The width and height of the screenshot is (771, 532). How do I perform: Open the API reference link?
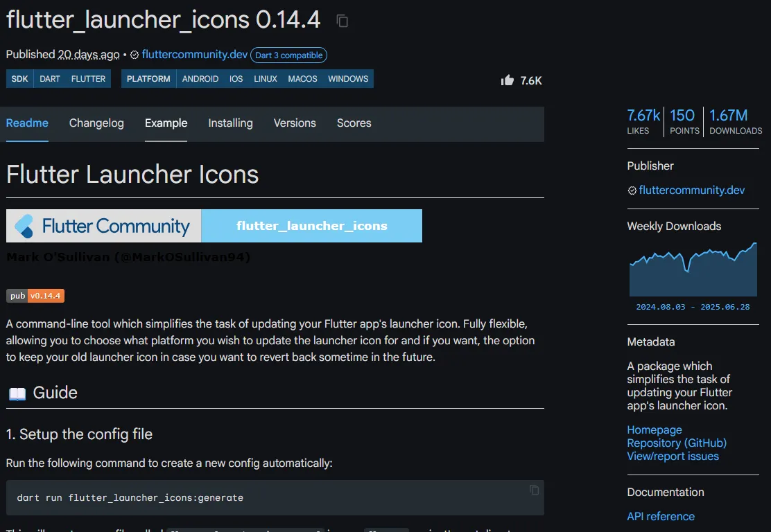661,516
